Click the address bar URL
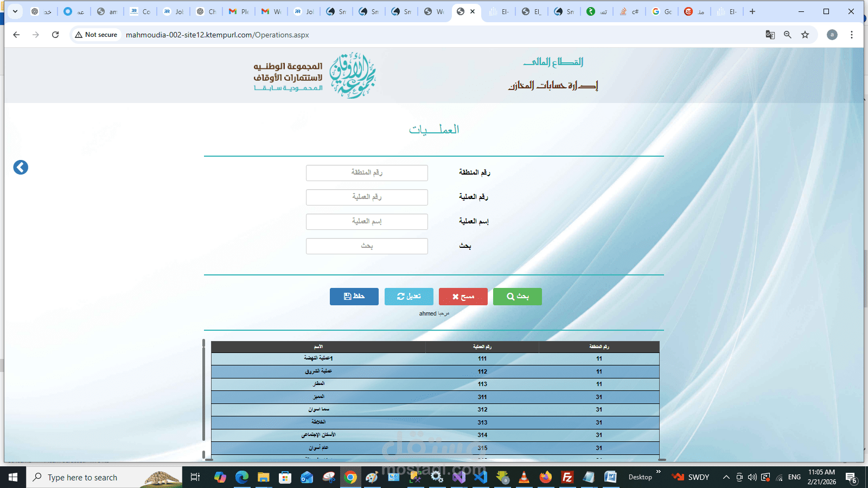 point(217,35)
